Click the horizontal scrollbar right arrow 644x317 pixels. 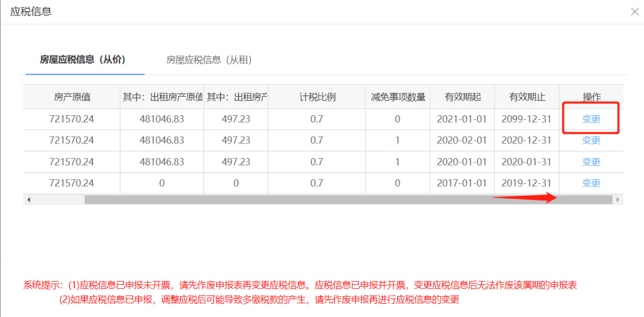(617, 200)
